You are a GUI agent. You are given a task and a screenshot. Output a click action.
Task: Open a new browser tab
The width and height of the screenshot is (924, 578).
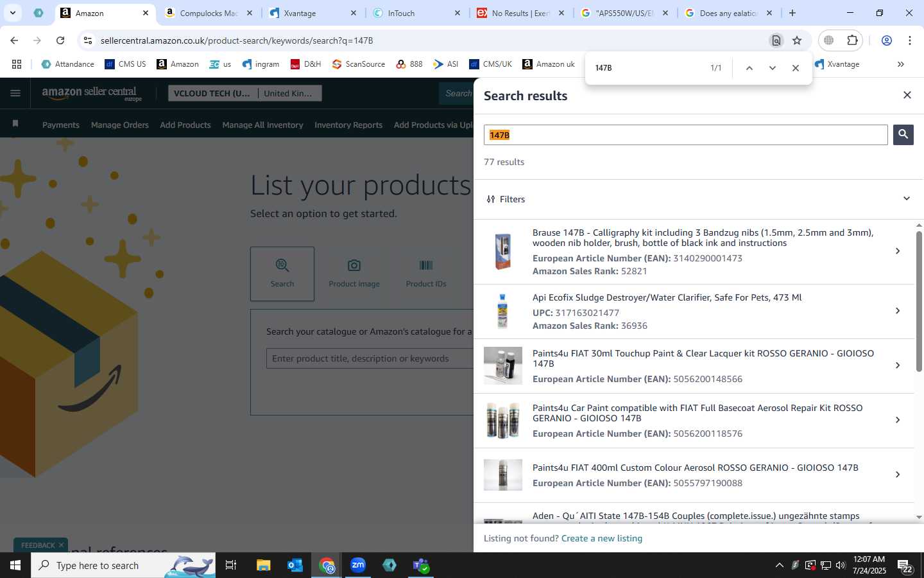click(x=792, y=13)
